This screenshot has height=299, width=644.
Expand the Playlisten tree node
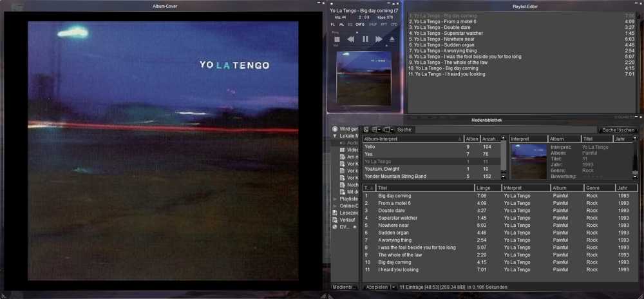pyautogui.click(x=335, y=199)
